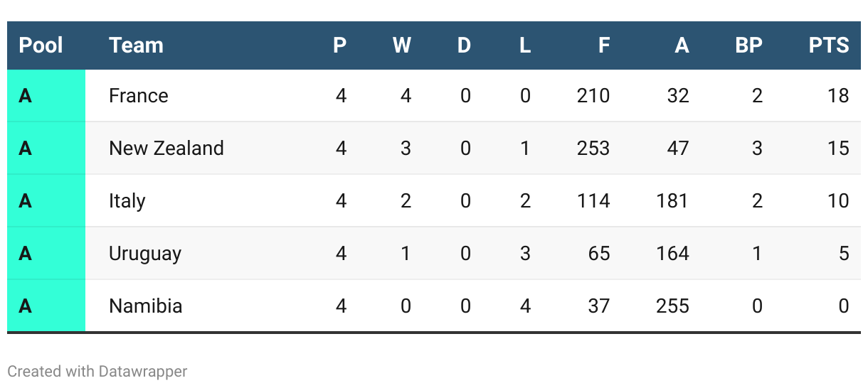Select the Team column header
868x388 pixels.
[x=136, y=45]
